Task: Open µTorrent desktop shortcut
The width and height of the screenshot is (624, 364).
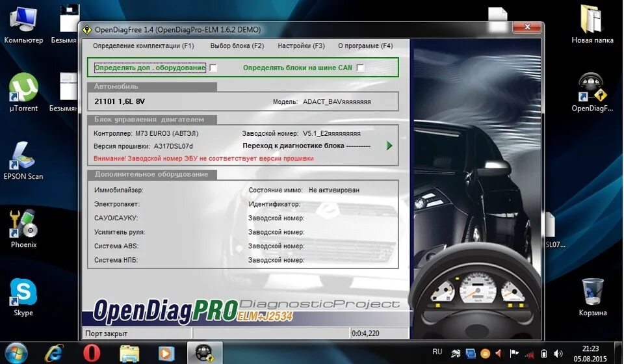Action: pyautogui.click(x=23, y=92)
